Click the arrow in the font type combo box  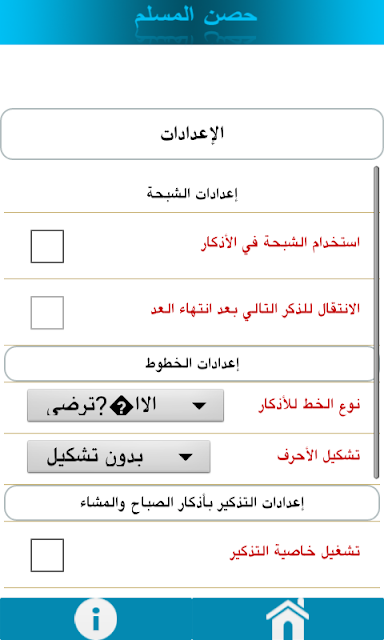[x=199, y=406]
